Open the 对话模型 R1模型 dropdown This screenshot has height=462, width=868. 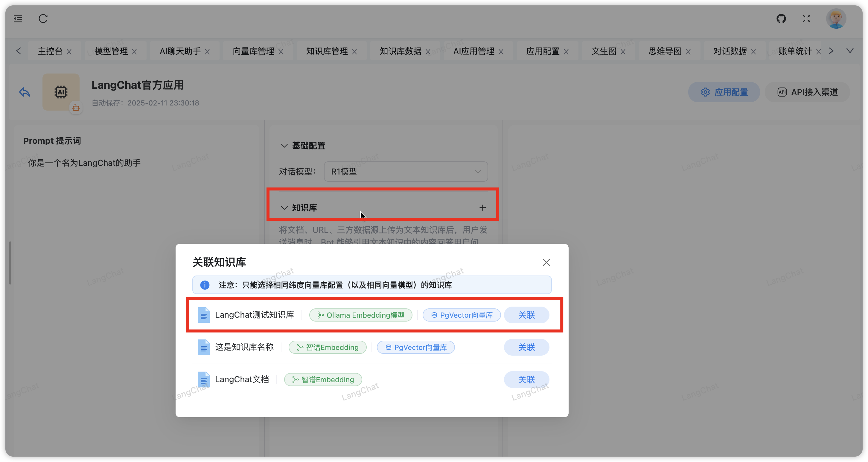point(406,172)
